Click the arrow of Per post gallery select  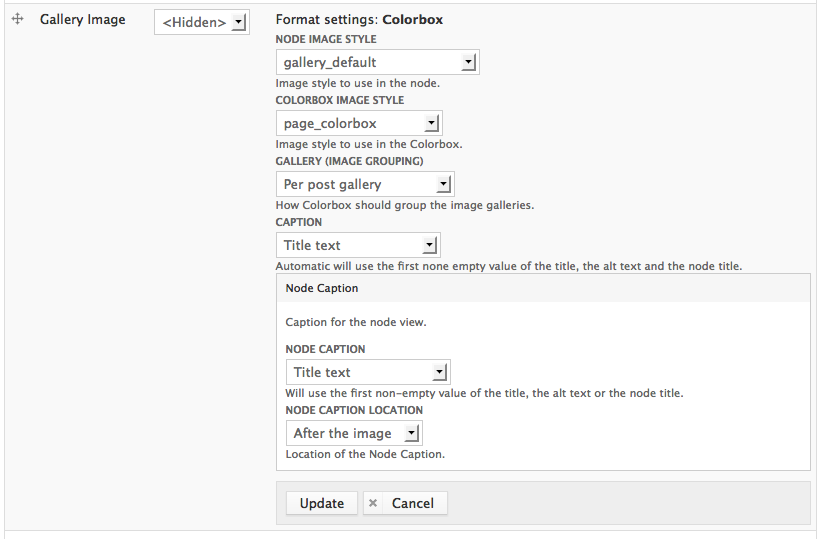[443, 184]
